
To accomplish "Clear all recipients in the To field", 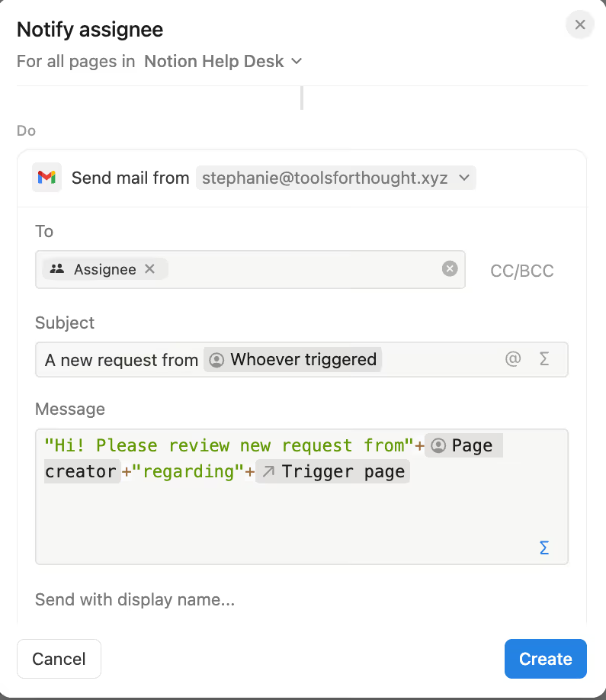I will point(450,268).
